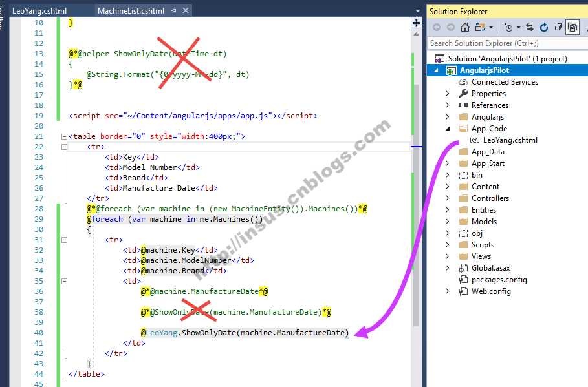Click the Solution Explorer panel title

(458, 11)
